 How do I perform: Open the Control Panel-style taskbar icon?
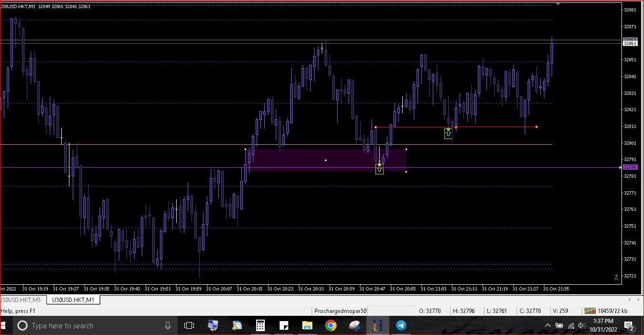click(x=237, y=326)
